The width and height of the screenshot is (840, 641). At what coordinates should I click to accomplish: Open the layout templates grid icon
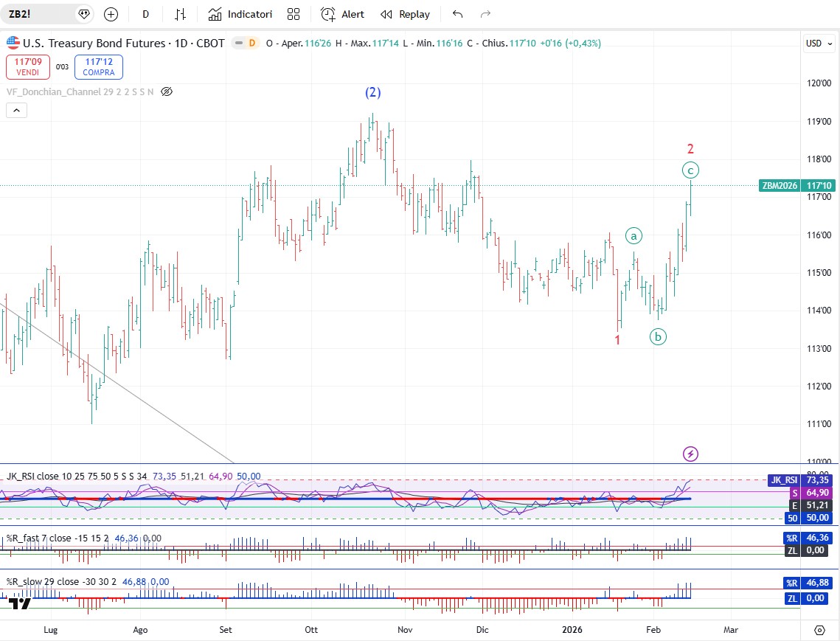(294, 14)
